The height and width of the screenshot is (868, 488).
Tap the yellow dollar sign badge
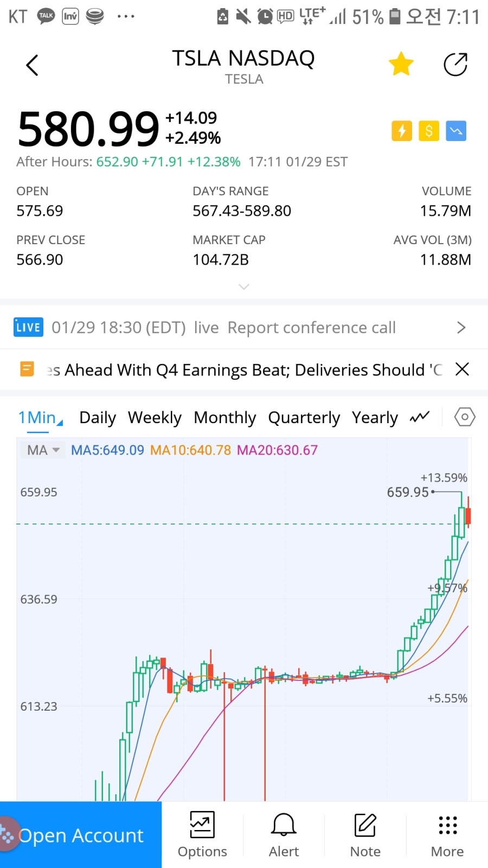[x=429, y=131]
